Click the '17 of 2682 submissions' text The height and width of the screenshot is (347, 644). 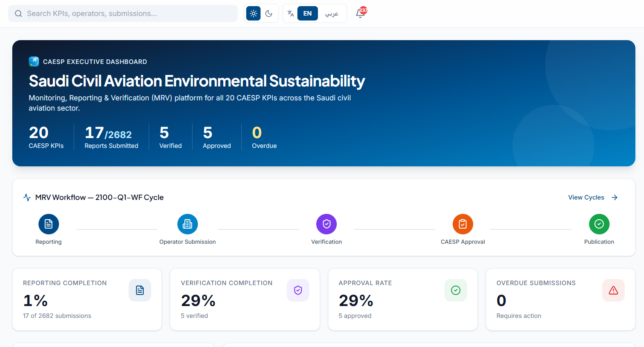[x=57, y=316]
